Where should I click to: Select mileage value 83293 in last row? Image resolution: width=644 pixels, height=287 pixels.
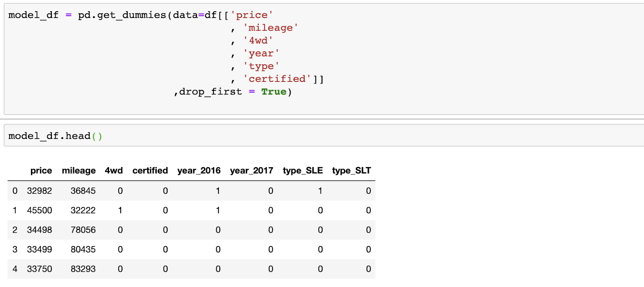(x=83, y=269)
